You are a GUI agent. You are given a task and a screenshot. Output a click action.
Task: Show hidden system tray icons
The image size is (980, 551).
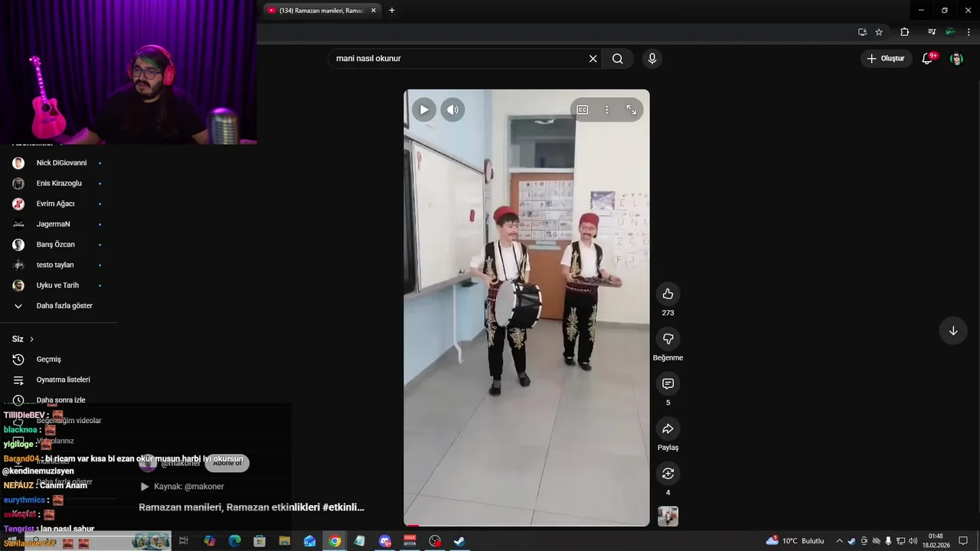(x=839, y=541)
